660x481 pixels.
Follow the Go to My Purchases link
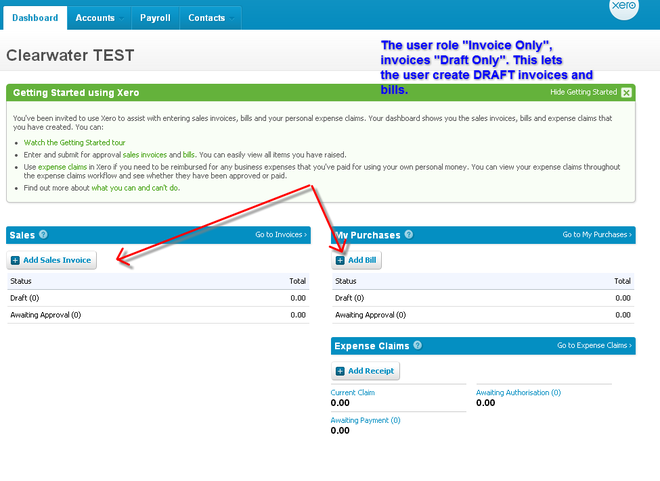click(597, 235)
